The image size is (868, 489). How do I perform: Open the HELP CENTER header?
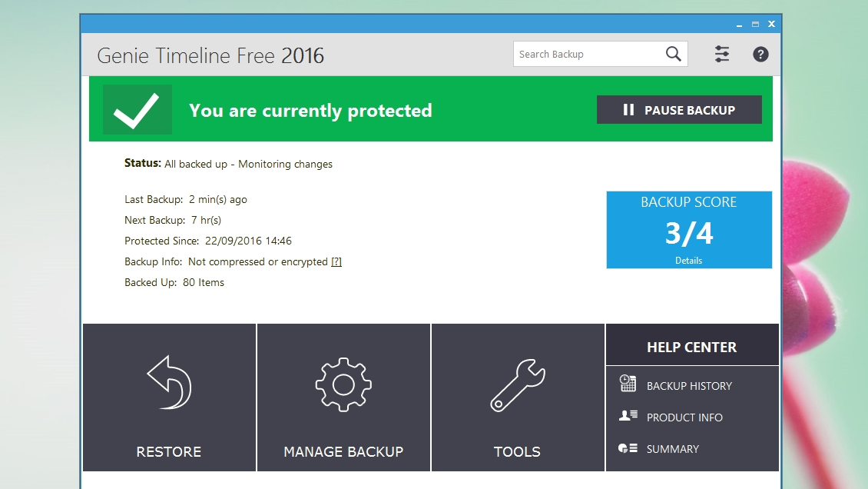692,347
